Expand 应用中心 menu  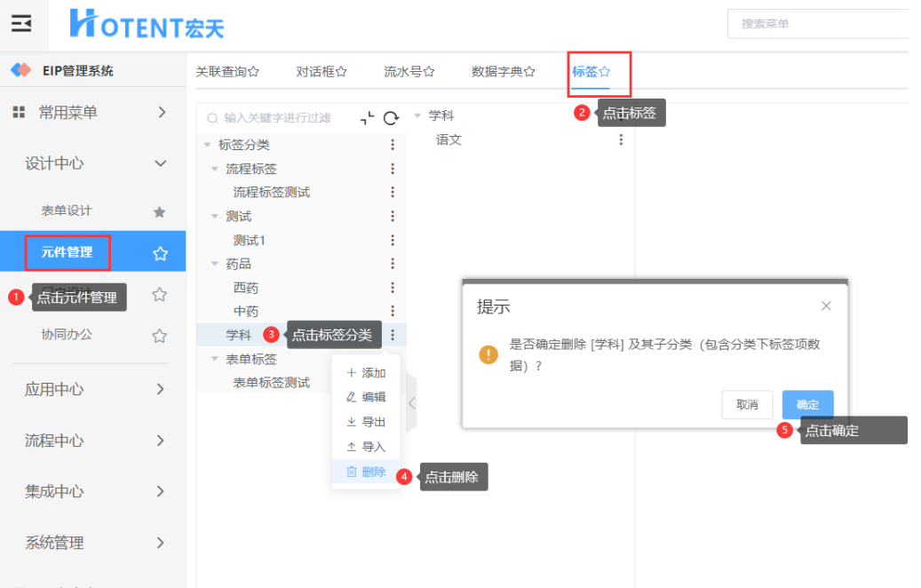pos(161,389)
